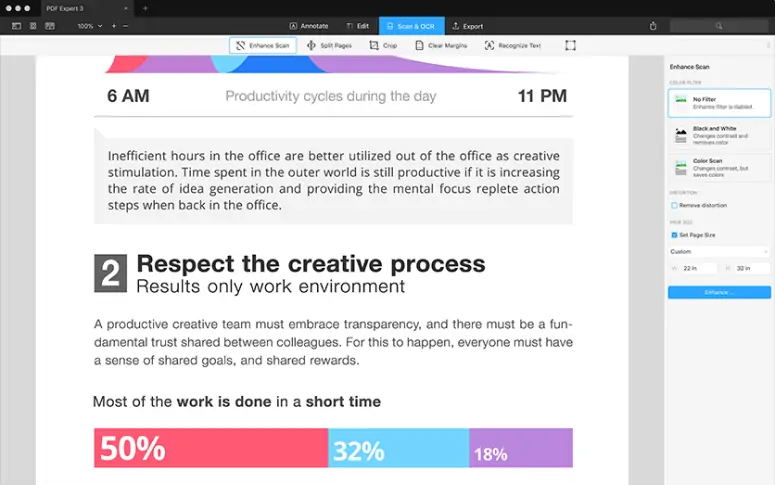Click the zoom in plus button

pyautogui.click(x=113, y=26)
